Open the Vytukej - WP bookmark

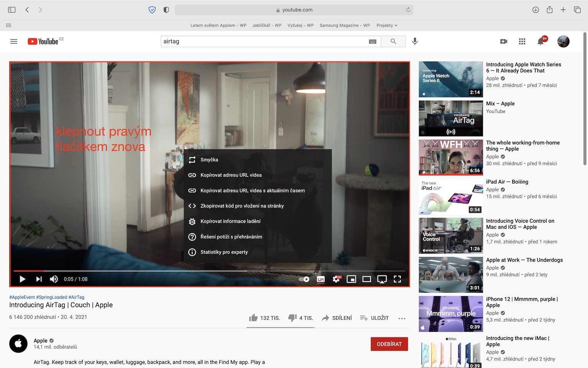[301, 25]
